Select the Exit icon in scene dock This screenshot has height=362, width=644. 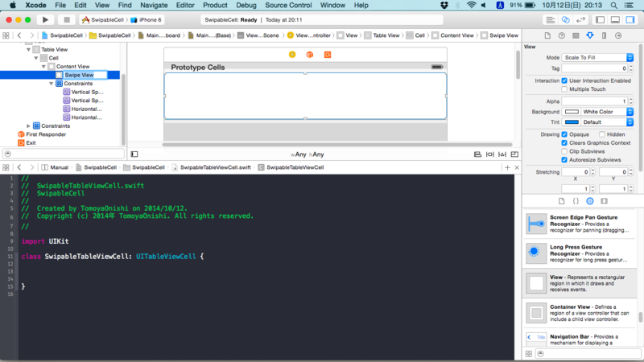click(x=328, y=55)
